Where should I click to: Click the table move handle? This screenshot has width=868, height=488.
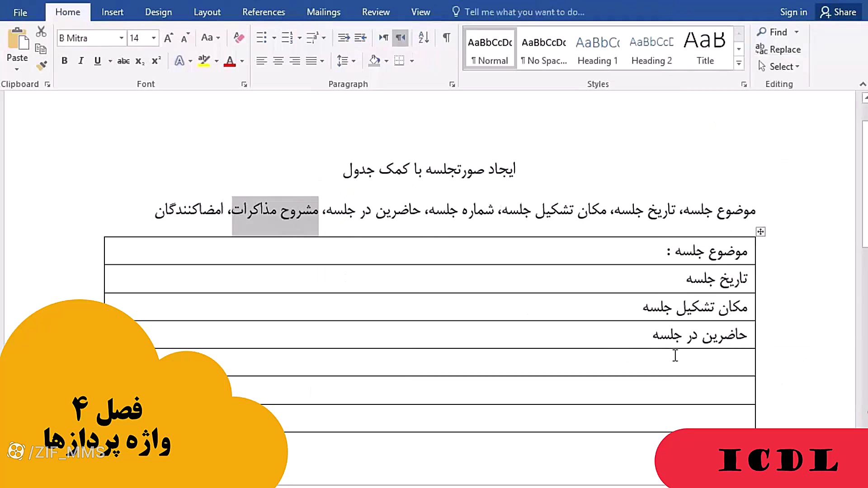(x=760, y=232)
